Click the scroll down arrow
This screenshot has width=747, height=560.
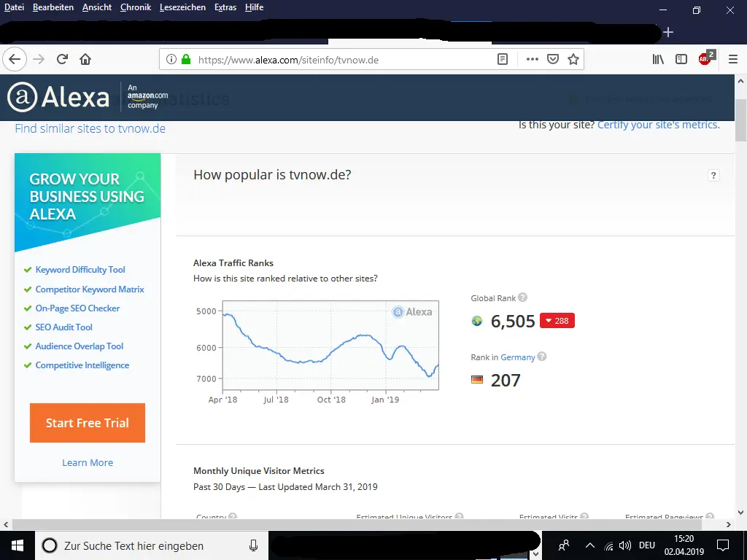(x=740, y=513)
